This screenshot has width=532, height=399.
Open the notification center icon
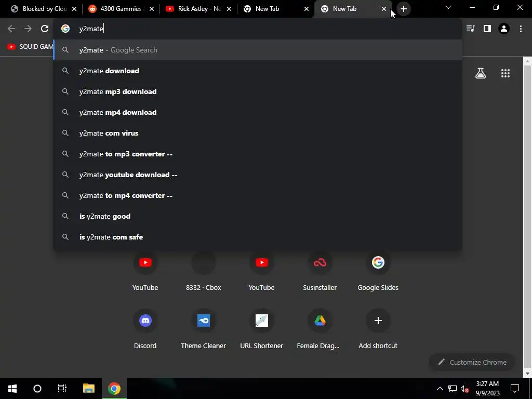515,389
